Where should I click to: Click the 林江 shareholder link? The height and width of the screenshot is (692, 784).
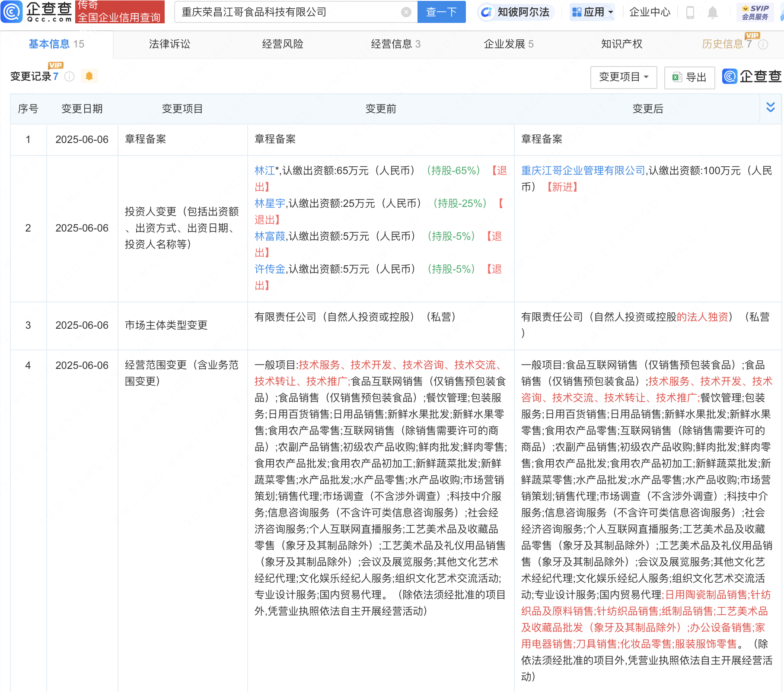(x=264, y=170)
